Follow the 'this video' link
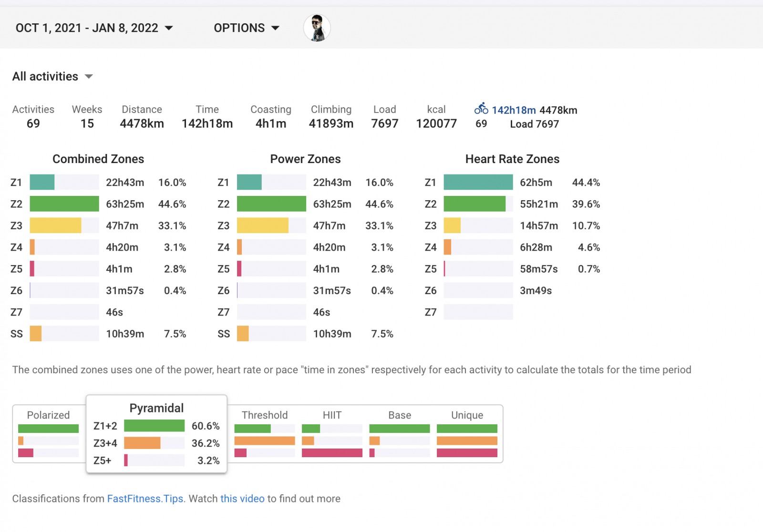 242,499
